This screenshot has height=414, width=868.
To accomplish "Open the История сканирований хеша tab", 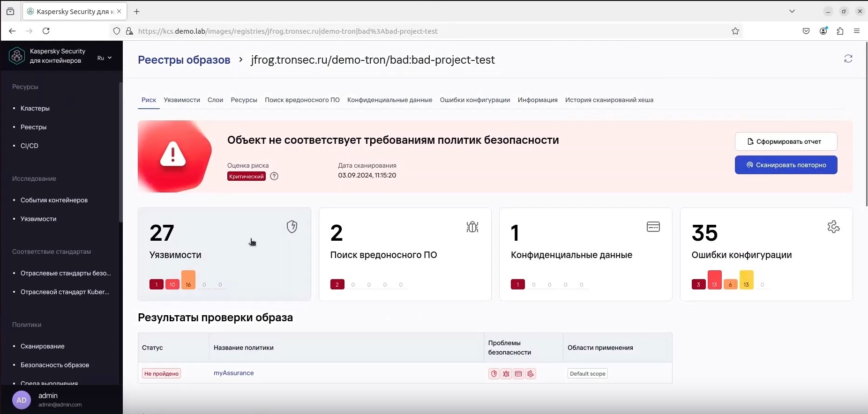I will coord(609,100).
